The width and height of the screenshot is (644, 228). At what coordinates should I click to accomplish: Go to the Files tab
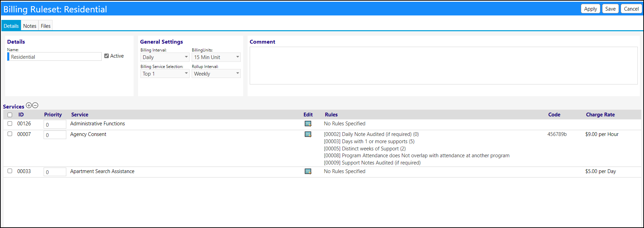(x=46, y=26)
